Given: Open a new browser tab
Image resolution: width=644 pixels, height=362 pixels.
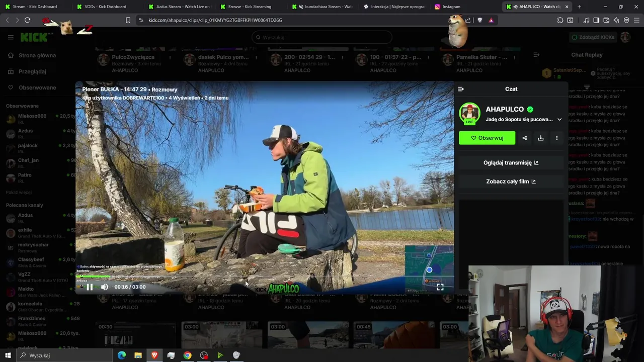Looking at the screenshot, I should coord(579,7).
